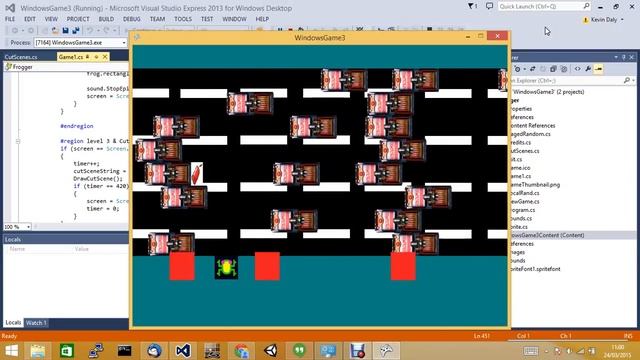Select the solution 'WindowsGame3' (2 projects) row
Image resolution: width=640 pixels, height=360 pixels.
coord(548,92)
